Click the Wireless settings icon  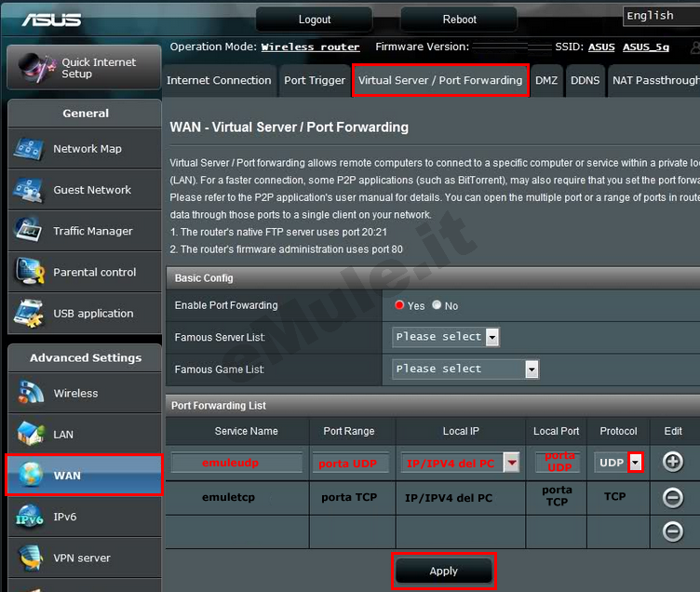[30, 393]
